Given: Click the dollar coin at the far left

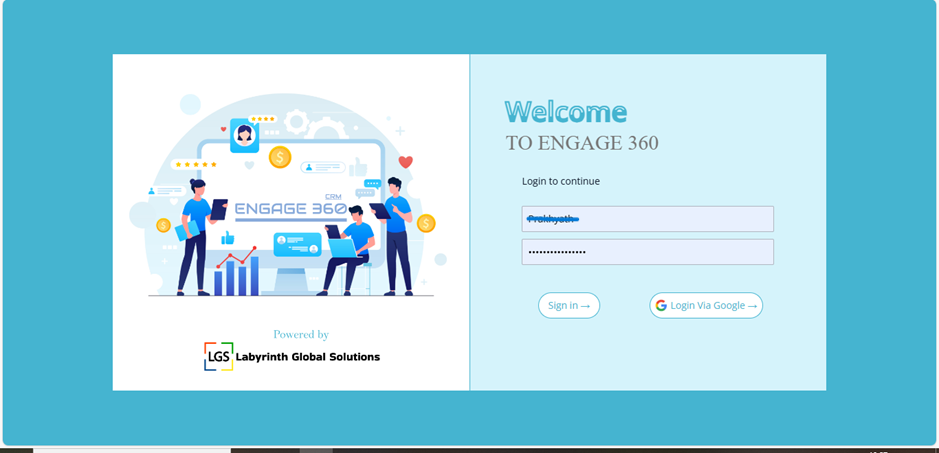Looking at the screenshot, I should tap(163, 225).
